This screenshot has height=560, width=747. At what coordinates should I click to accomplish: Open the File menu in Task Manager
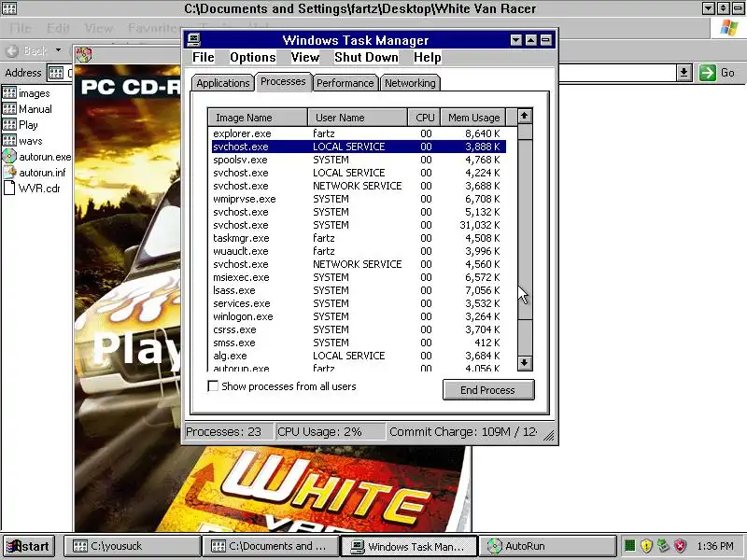tap(204, 58)
